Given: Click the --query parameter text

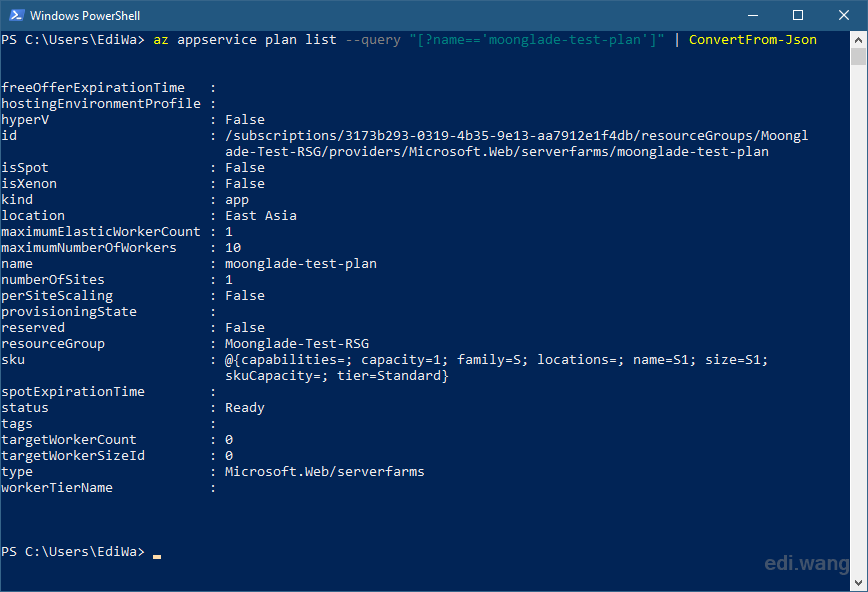Looking at the screenshot, I should coord(373,40).
